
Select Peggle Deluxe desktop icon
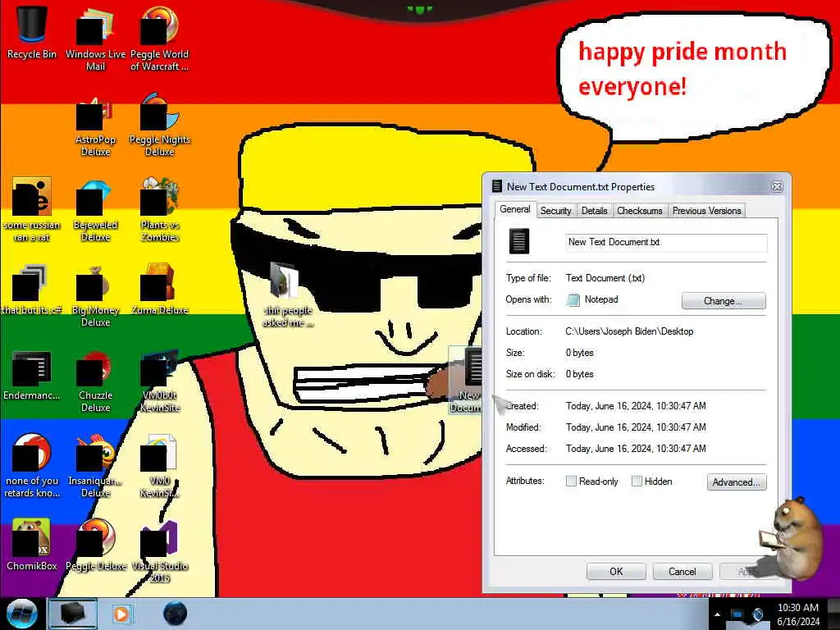pyautogui.click(x=95, y=545)
